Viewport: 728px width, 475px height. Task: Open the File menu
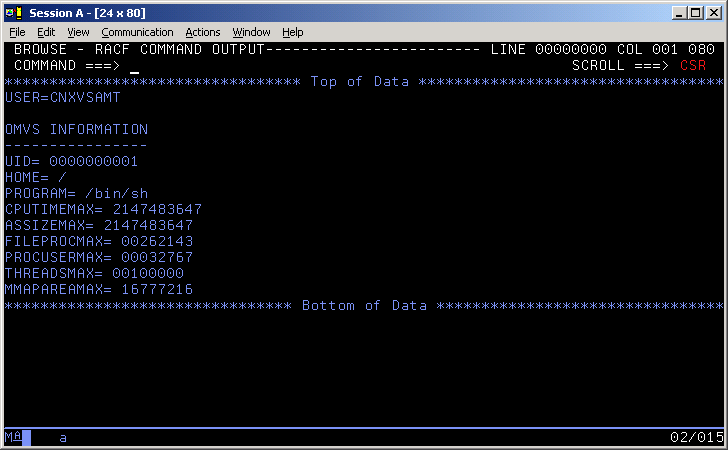[17, 32]
